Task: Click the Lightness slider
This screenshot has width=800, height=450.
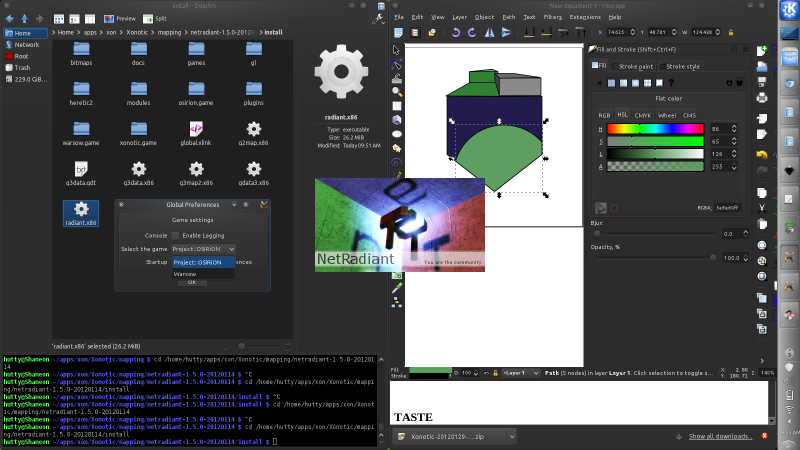Action: 655,154
